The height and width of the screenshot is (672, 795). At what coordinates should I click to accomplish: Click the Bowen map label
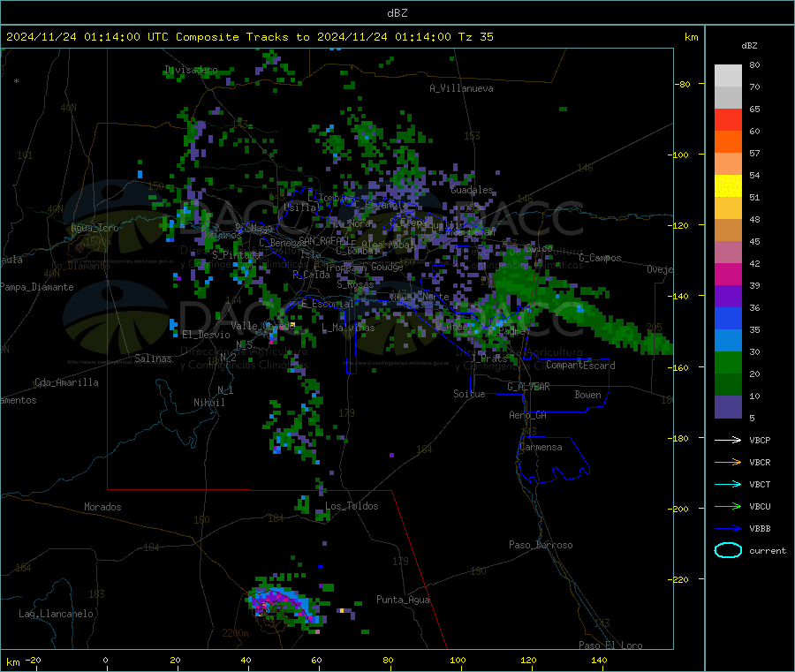(587, 395)
